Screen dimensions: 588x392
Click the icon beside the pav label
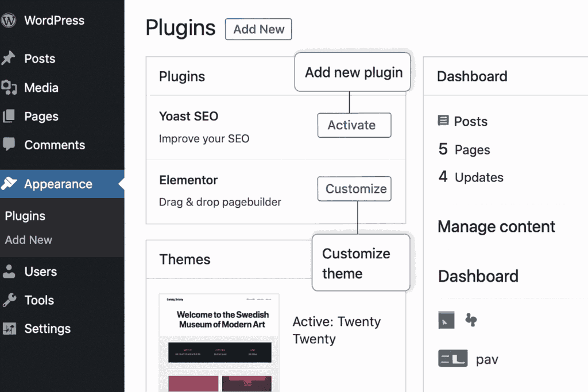click(x=452, y=359)
